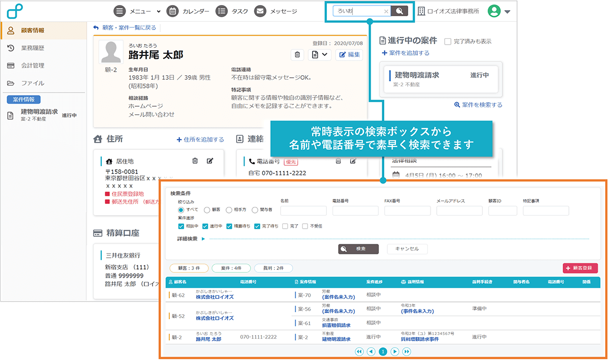Click 顧客・案件一覧に戻る link

pos(125,27)
